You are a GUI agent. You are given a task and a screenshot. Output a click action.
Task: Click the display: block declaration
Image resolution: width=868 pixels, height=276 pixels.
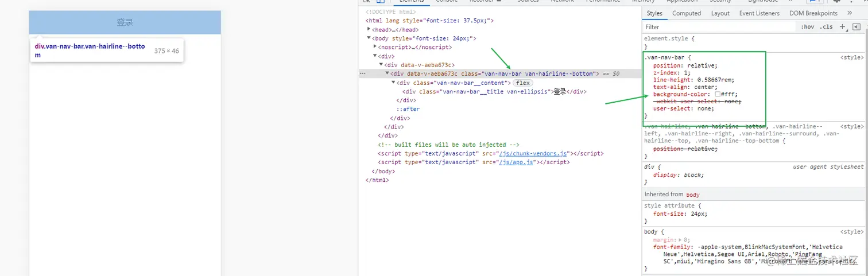[x=679, y=175]
